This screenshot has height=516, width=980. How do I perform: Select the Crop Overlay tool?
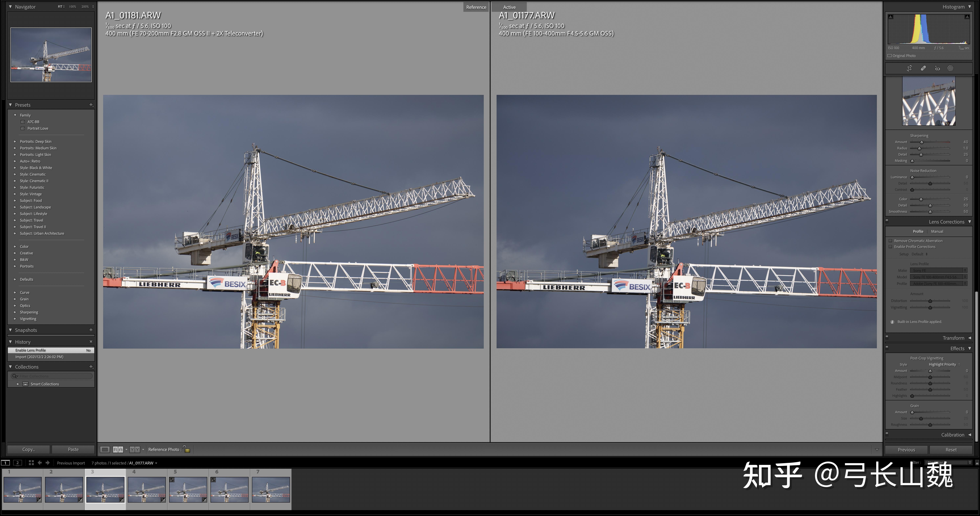tap(909, 68)
